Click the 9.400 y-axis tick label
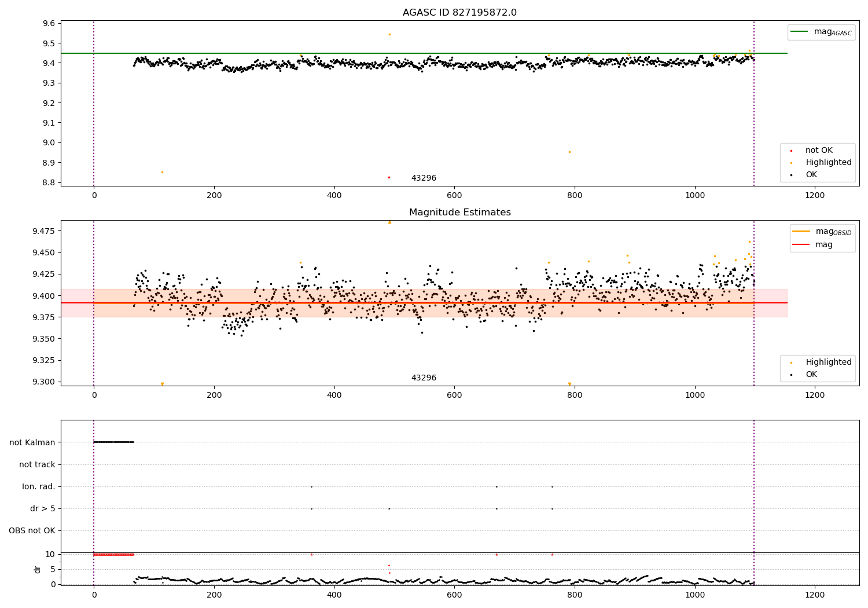 [44, 296]
